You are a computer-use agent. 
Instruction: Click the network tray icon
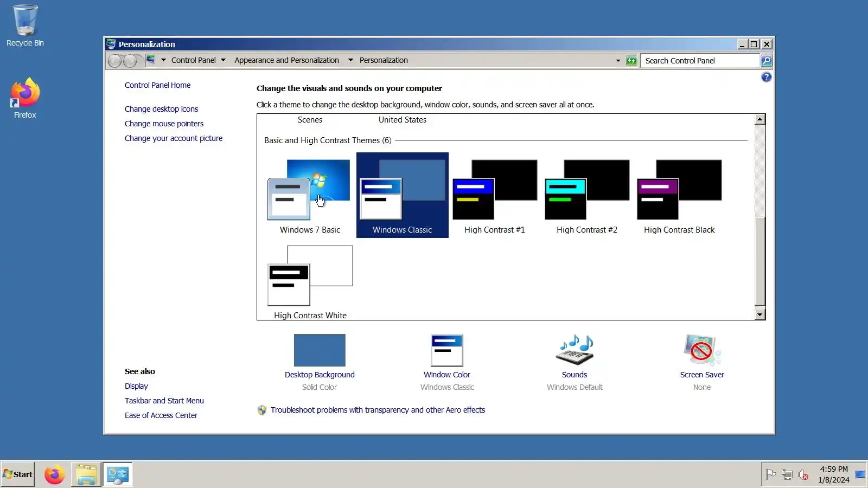coord(787,474)
